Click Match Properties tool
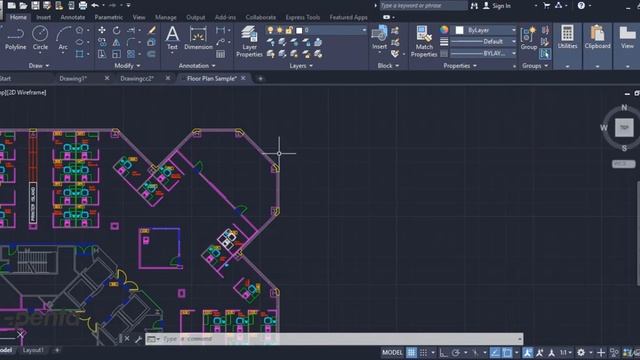Screen dimensions: 640x360 pos(424,41)
